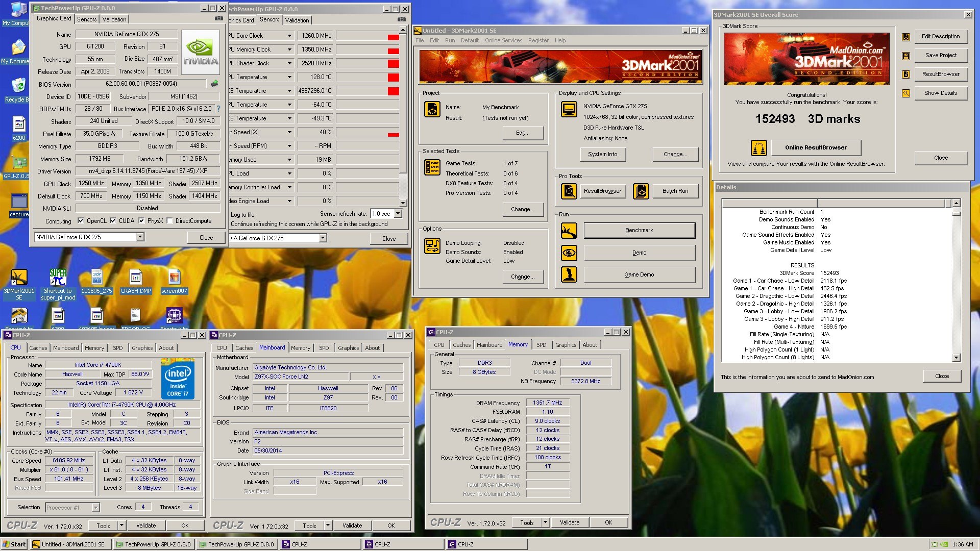Open the SPD tab in Mainboard CPU-Z window
Screen dimensions: 980x551
pyautogui.click(x=324, y=348)
